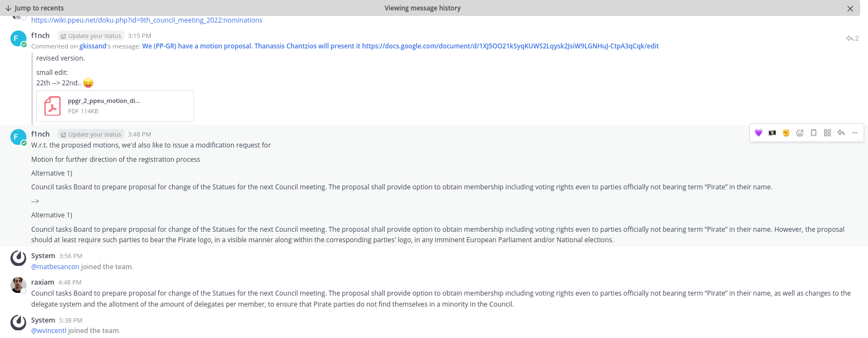The width and height of the screenshot is (868, 338).
Task: Reply to f1nch's 3:48 PM message
Action: click(841, 133)
